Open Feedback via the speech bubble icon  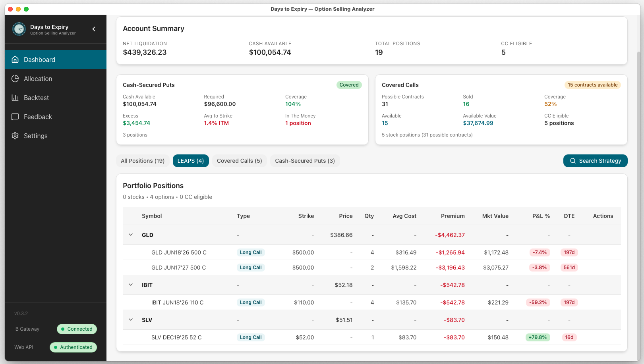15,116
